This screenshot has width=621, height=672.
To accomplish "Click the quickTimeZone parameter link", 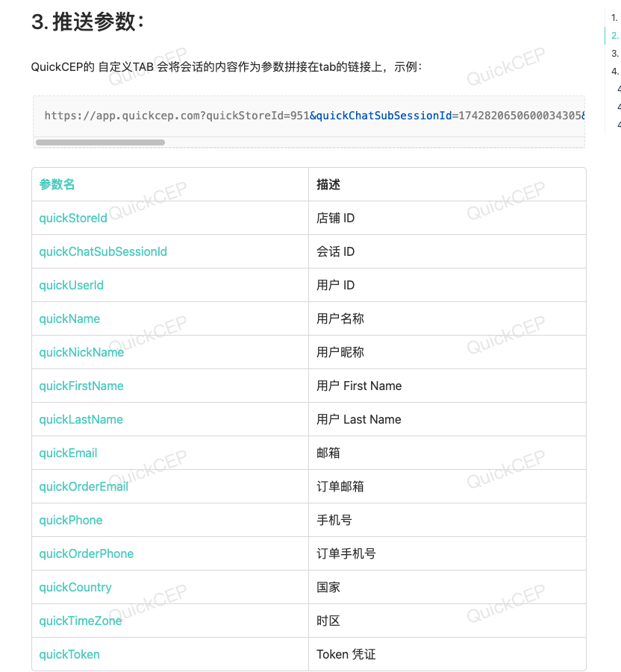I will click(81, 621).
